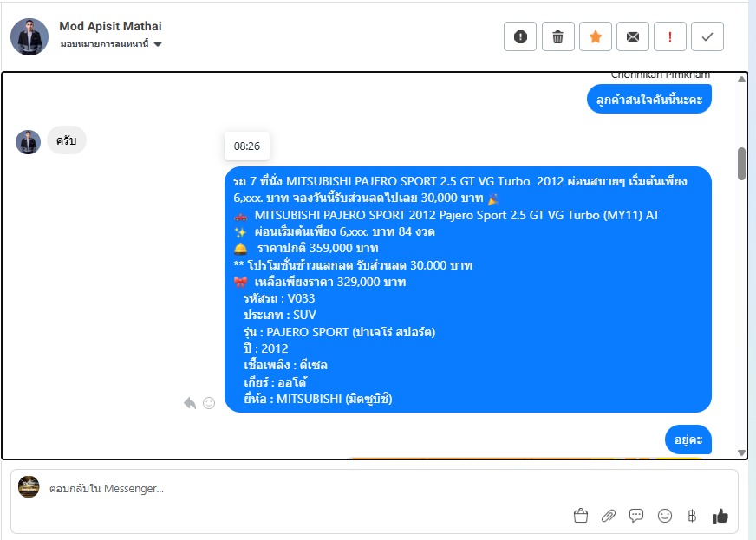The width and height of the screenshot is (756, 540).
Task: Open the Mod Apisit Mathai profile name
Action: [110, 26]
